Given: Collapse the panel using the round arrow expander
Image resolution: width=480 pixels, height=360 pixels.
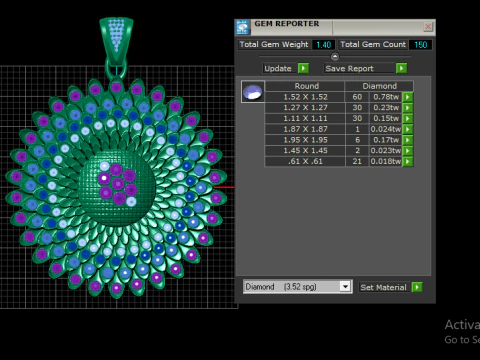Looking at the screenshot, I should click(x=335, y=57).
